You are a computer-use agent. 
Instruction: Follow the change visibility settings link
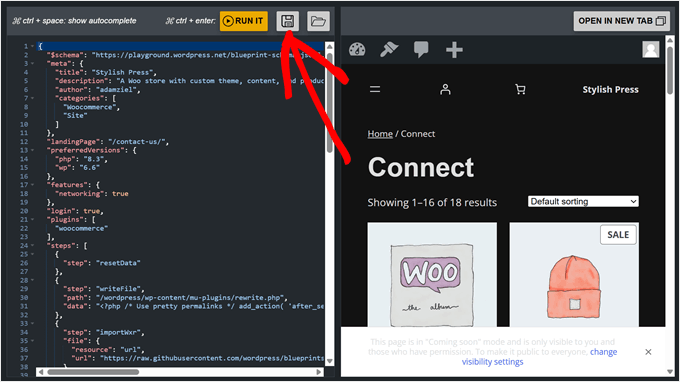pyautogui.click(x=539, y=357)
